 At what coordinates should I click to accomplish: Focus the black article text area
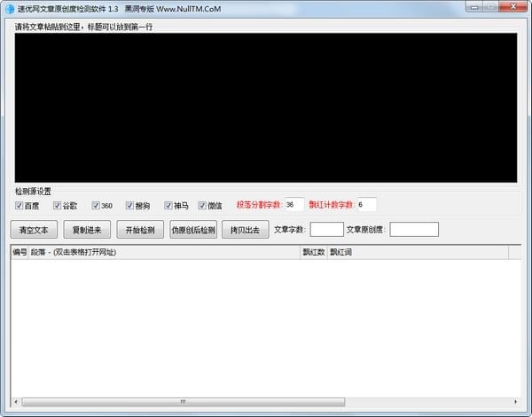point(266,107)
